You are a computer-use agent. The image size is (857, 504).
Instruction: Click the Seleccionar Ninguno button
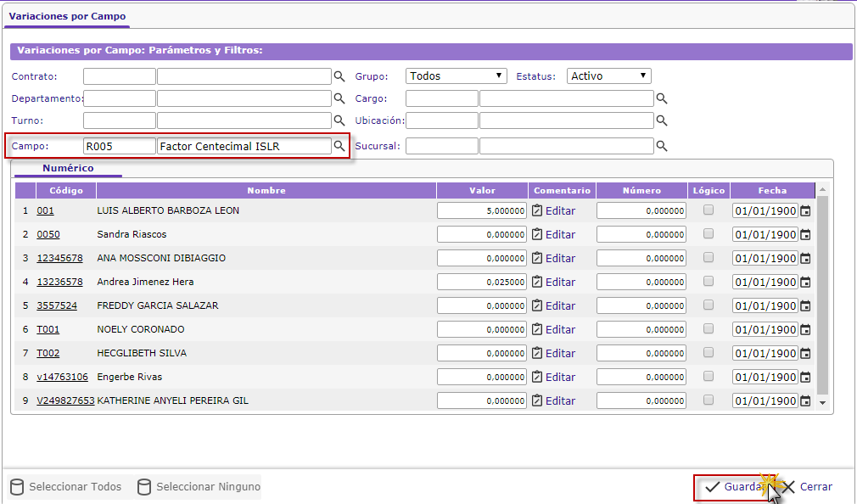(199, 487)
